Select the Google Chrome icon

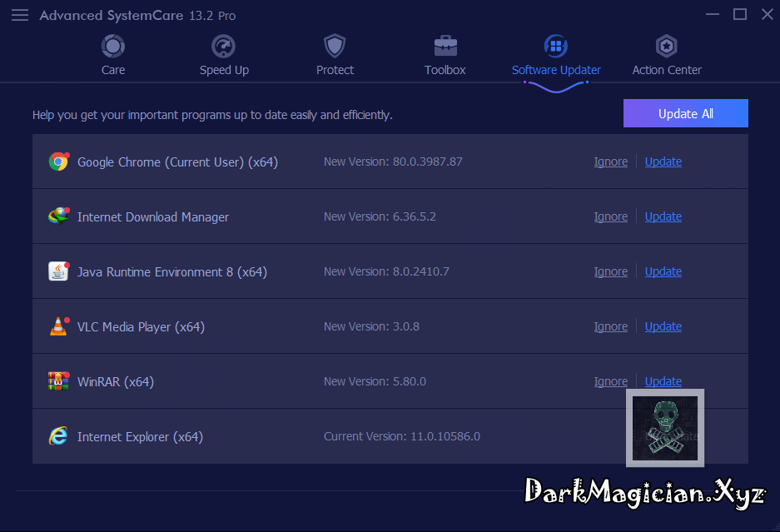[x=59, y=162]
